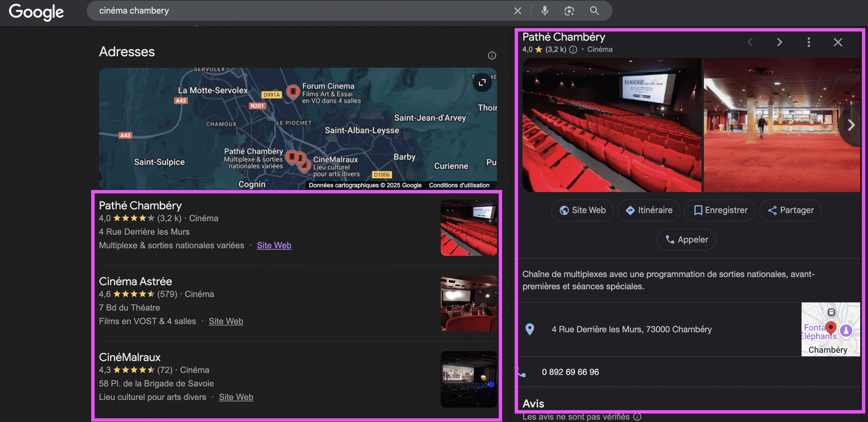Show next photo in panel carousel
Viewport: 868px width, 422px height.
click(x=851, y=125)
